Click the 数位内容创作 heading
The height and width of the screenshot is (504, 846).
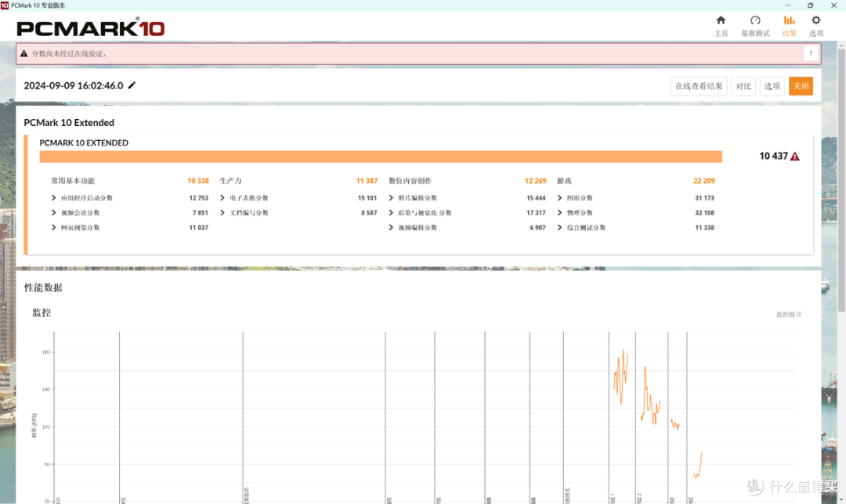410,181
